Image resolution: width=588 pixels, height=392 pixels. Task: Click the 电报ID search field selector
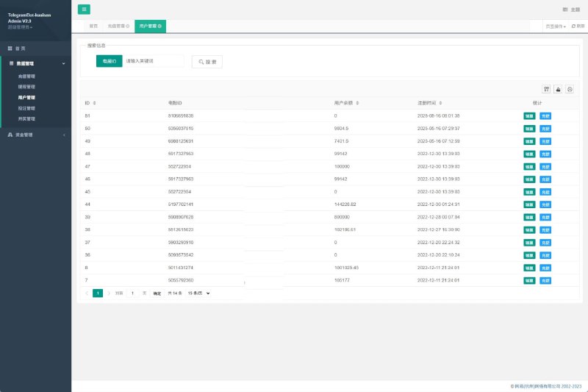(x=109, y=61)
